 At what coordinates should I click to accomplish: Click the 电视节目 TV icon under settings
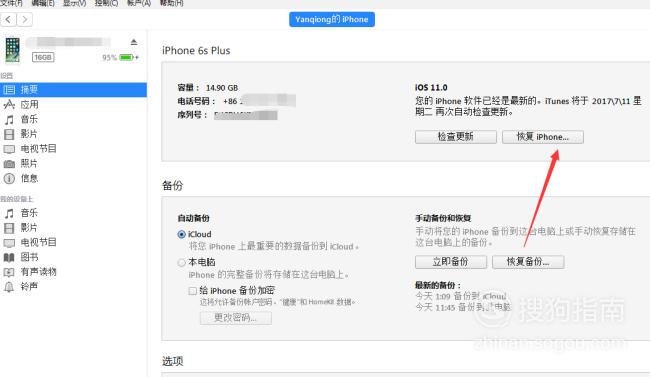(9, 149)
